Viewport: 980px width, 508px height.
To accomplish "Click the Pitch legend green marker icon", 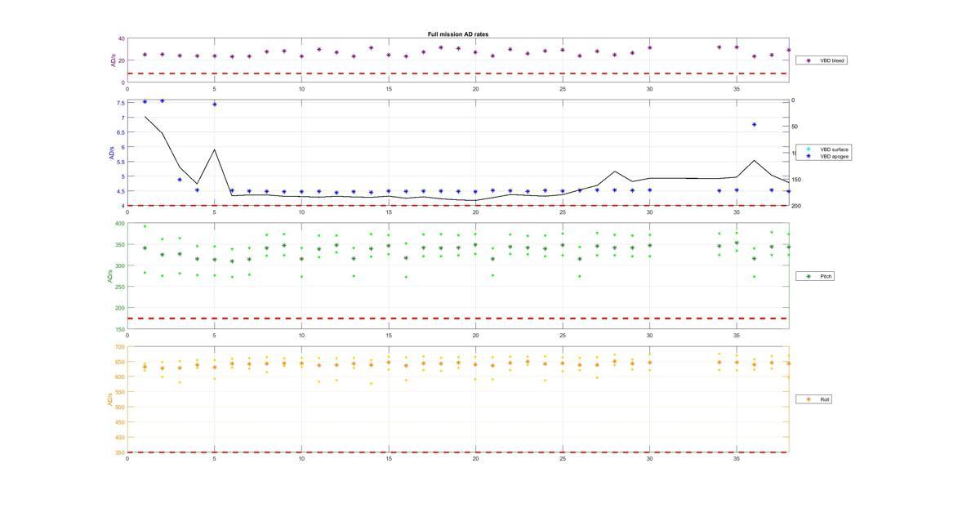I will tap(809, 276).
